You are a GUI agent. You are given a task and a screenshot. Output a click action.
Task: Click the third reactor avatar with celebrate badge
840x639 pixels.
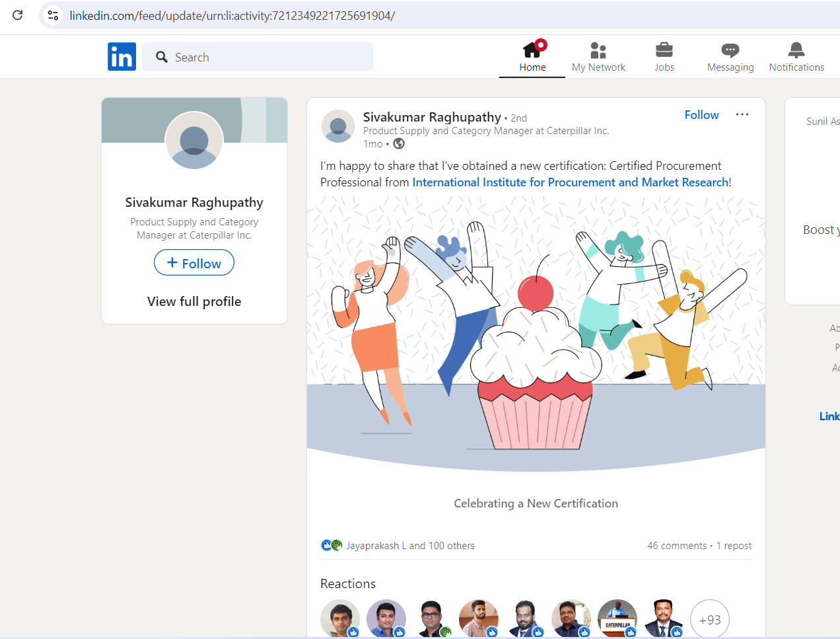pyautogui.click(x=432, y=619)
